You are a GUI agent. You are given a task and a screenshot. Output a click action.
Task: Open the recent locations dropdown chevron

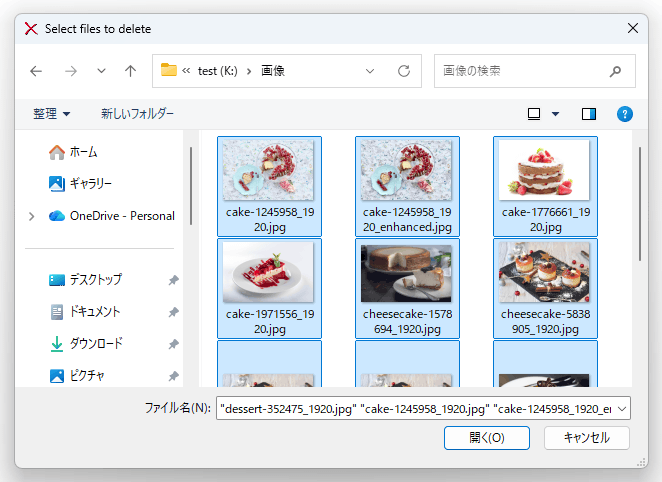point(101,71)
